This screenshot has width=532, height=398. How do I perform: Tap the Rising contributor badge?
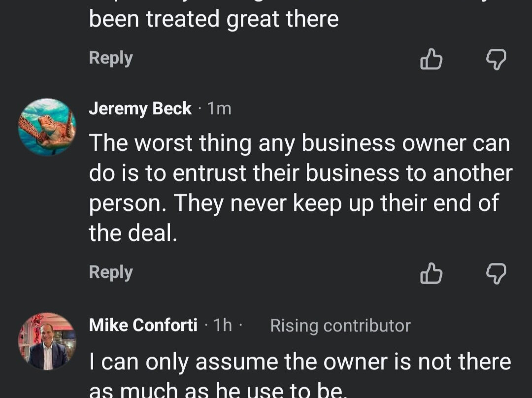tap(340, 326)
